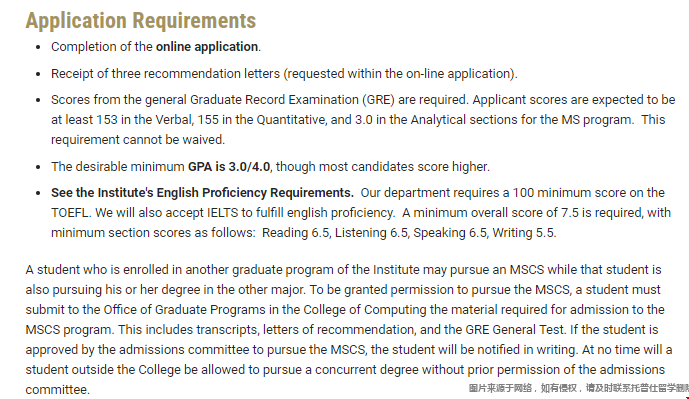Screen dimensions: 689x399
Task: Click the bullet before Completion of the online application
Action: pos(38,47)
